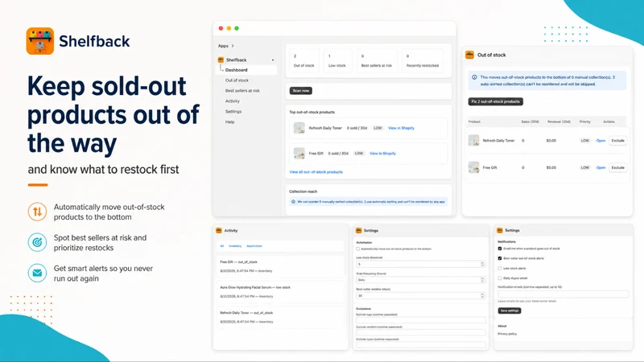The image size is (644, 362).
Task: Click the Best-seller window days stepper arrows
Action: point(482,295)
